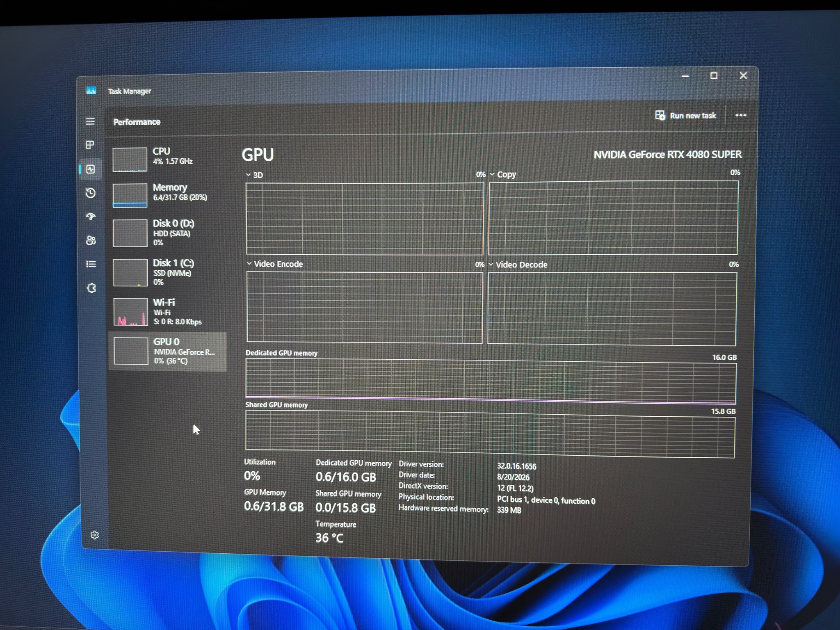Click the NVIDIA GeForce RTX 4080 SUPER title
The image size is (840, 630).
pyautogui.click(x=667, y=155)
